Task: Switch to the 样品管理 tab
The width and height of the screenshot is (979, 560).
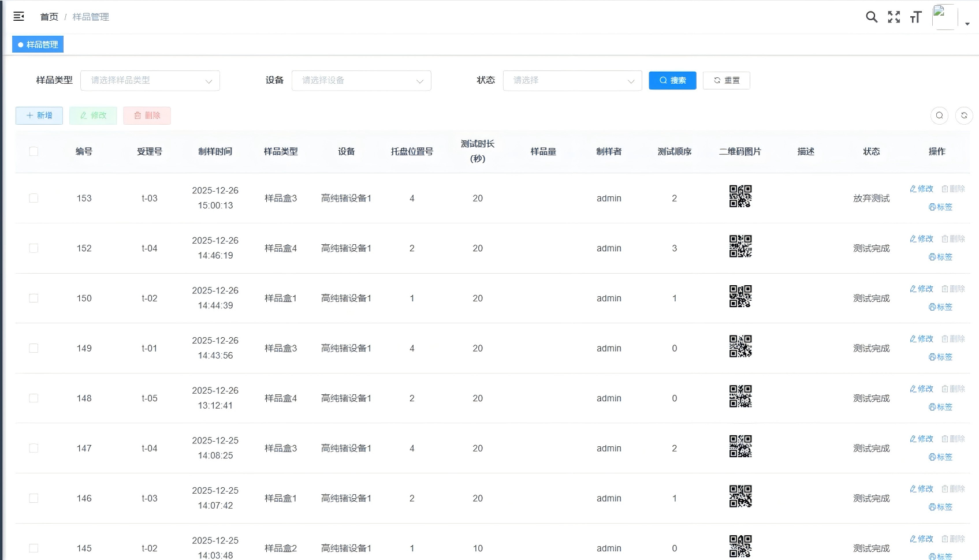Action: 38,44
